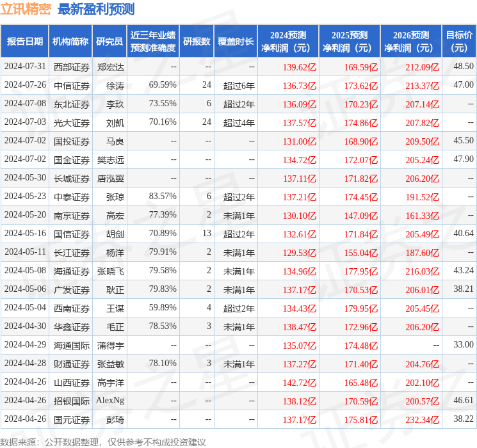Click the 最新盈利预测 heading

coord(96,9)
